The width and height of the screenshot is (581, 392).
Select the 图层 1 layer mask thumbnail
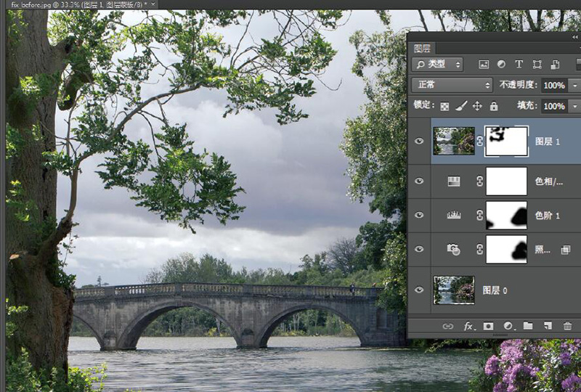click(x=506, y=141)
